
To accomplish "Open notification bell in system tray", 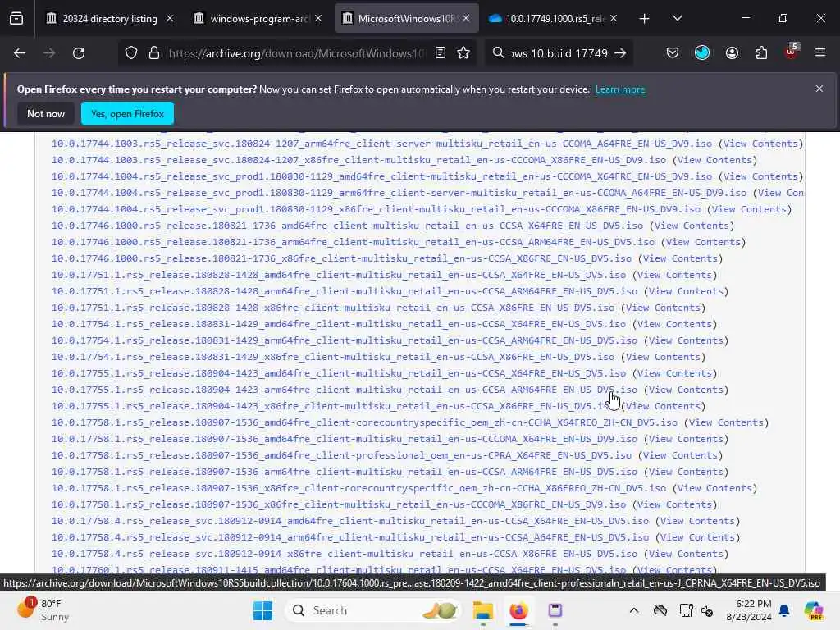I will 784,610.
